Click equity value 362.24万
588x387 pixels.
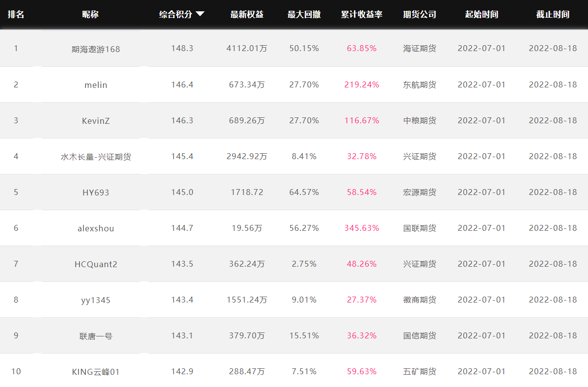pyautogui.click(x=247, y=264)
